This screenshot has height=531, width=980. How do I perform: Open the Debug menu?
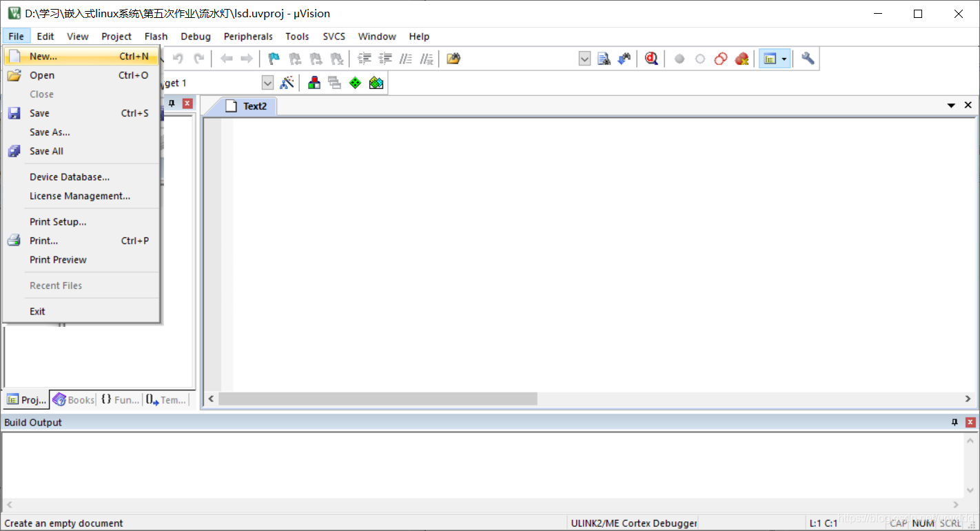pos(196,37)
